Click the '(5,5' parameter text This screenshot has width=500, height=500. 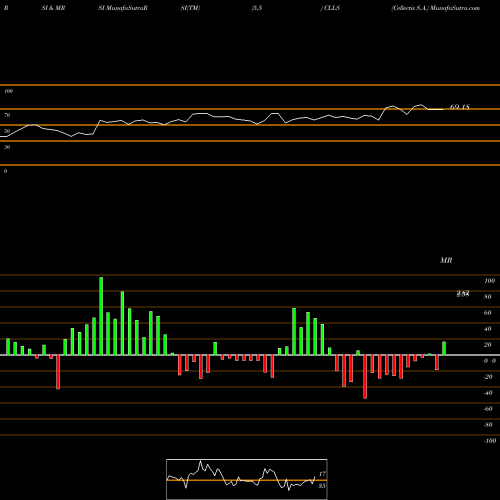(257, 8)
